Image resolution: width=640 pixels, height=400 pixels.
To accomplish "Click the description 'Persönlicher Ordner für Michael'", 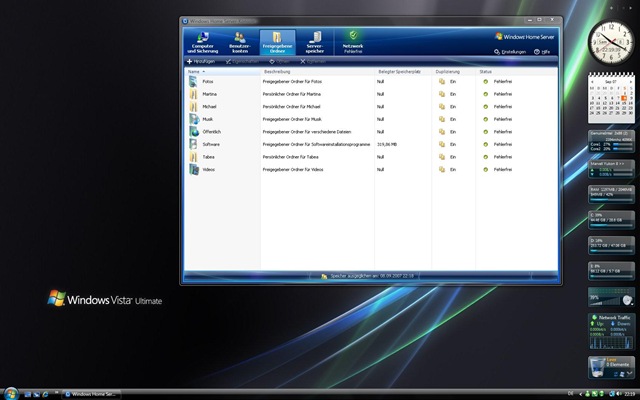I will coord(291,107).
